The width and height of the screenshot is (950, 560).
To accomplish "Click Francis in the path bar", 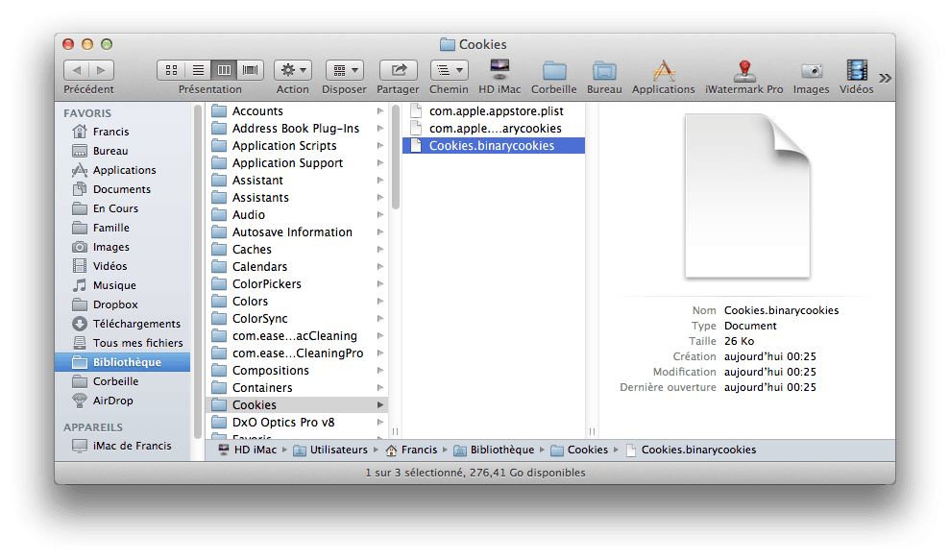I will pos(411,450).
